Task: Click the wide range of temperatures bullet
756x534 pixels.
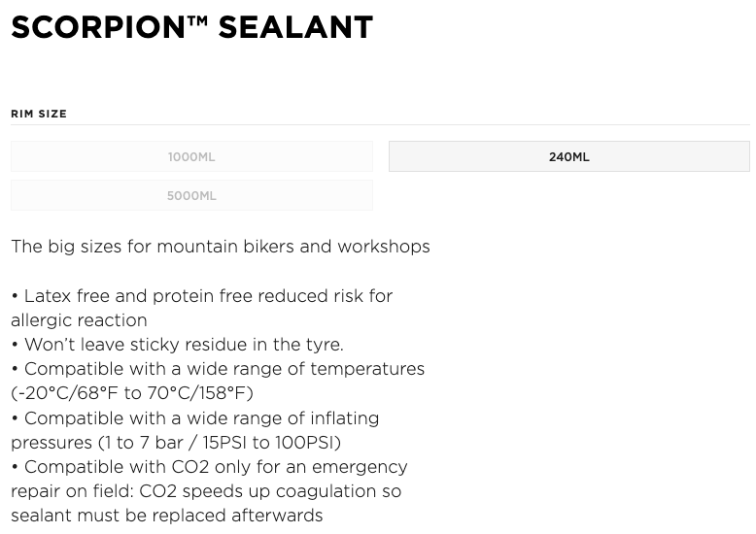Action: click(x=218, y=369)
